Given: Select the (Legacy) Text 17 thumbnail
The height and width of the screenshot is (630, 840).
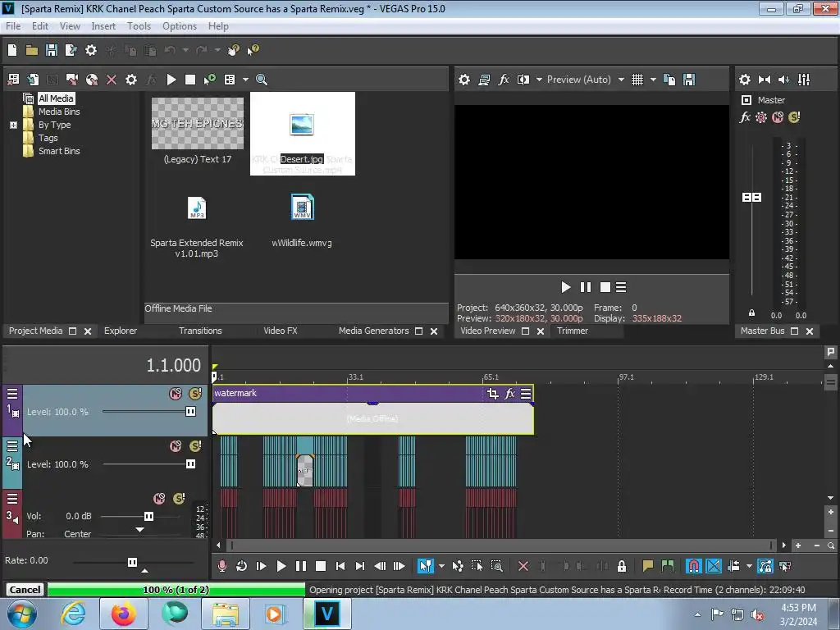Looking at the screenshot, I should pyautogui.click(x=198, y=124).
